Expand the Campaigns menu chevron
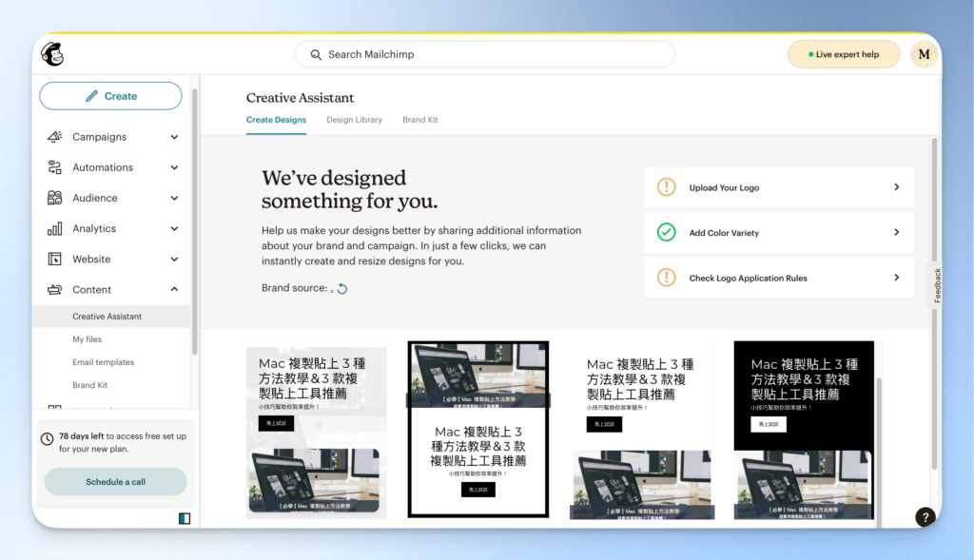The width and height of the screenshot is (974, 560). point(175,137)
